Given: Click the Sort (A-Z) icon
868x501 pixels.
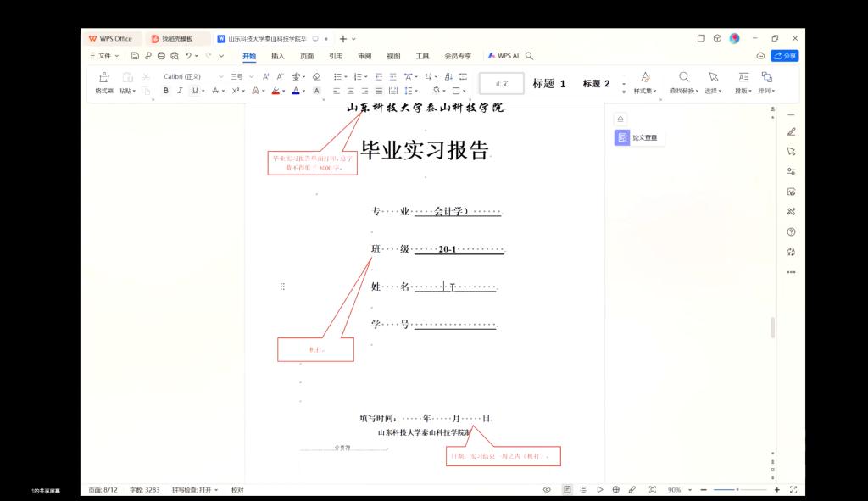Looking at the screenshot, I should 449,76.
